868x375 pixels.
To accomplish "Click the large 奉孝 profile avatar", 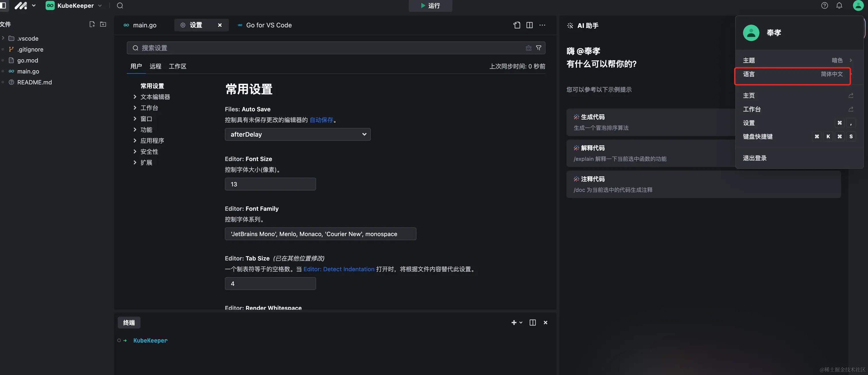I will (751, 33).
